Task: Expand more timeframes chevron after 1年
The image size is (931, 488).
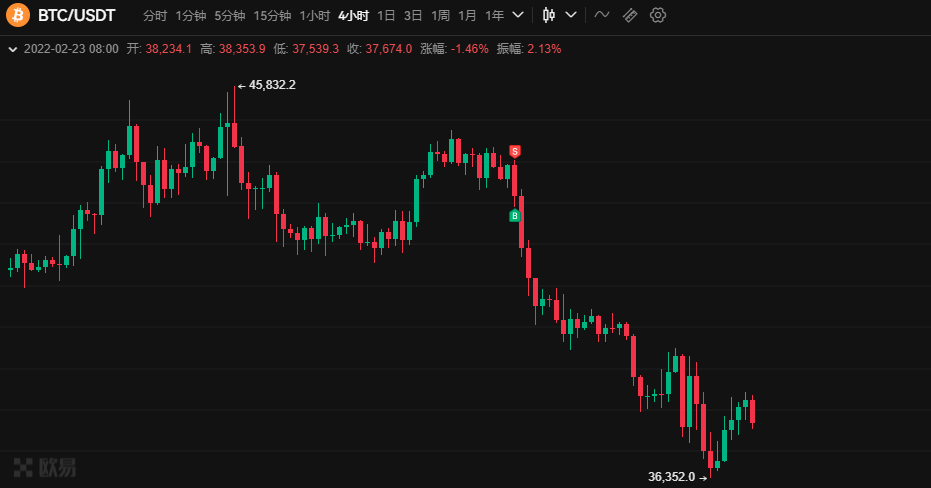Action: (x=518, y=15)
